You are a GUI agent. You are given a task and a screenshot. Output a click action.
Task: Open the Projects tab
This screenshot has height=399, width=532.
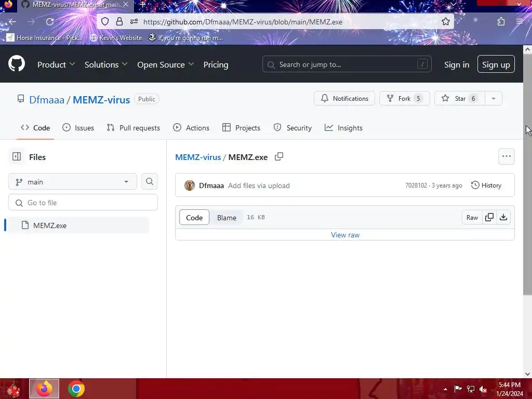241,128
